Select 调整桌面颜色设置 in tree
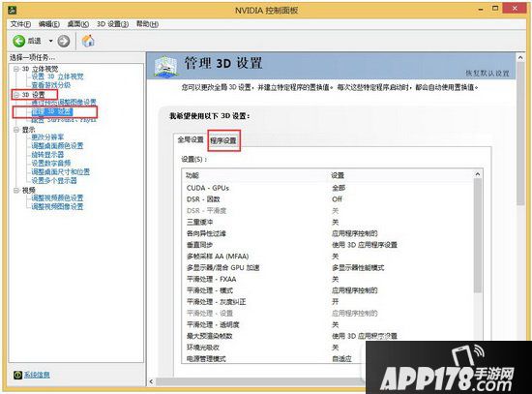Viewport: 532px width, 394px height. click(57, 146)
